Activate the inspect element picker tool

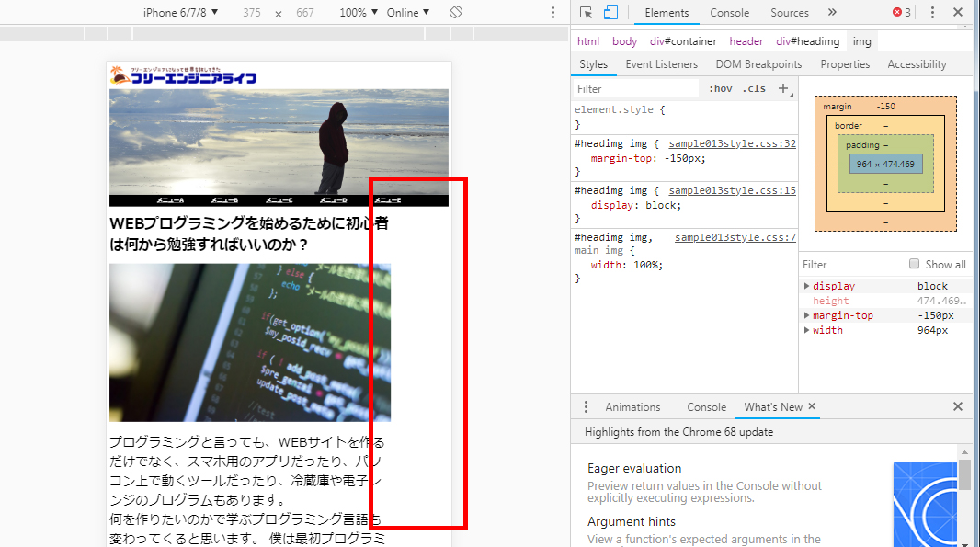(587, 13)
